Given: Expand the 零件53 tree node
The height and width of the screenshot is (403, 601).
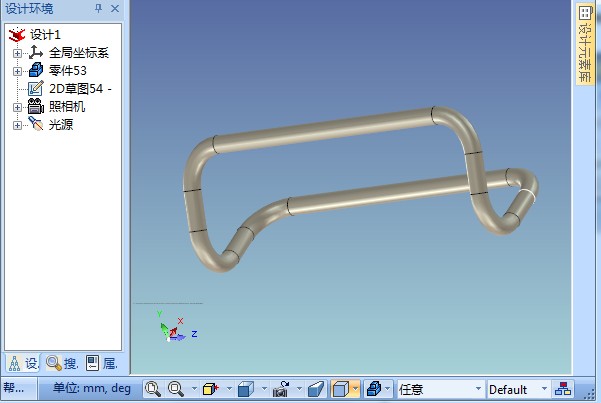Looking at the screenshot, I should 17,70.
